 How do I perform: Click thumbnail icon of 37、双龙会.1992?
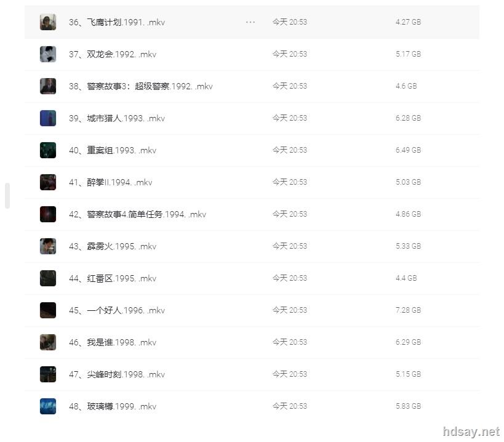(48, 54)
